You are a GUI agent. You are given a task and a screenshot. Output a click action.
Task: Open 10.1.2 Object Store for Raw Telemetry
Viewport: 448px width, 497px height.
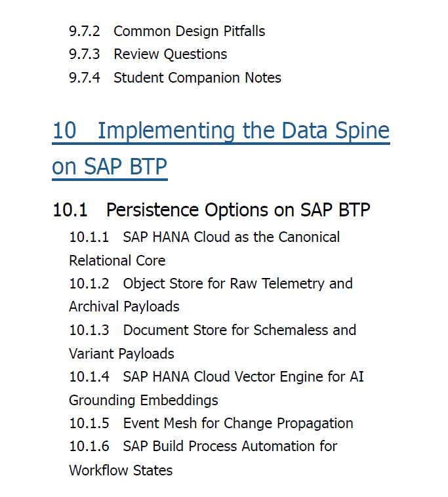211,284
